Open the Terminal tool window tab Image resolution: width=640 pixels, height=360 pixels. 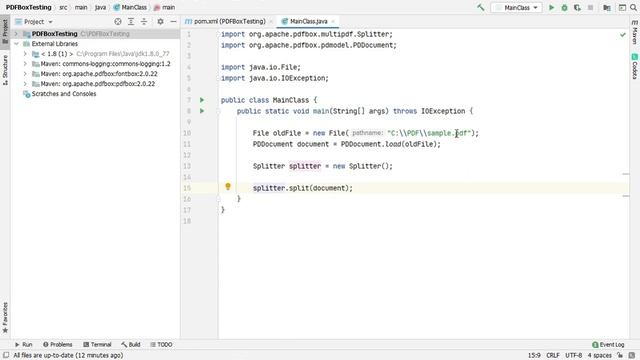(97, 344)
